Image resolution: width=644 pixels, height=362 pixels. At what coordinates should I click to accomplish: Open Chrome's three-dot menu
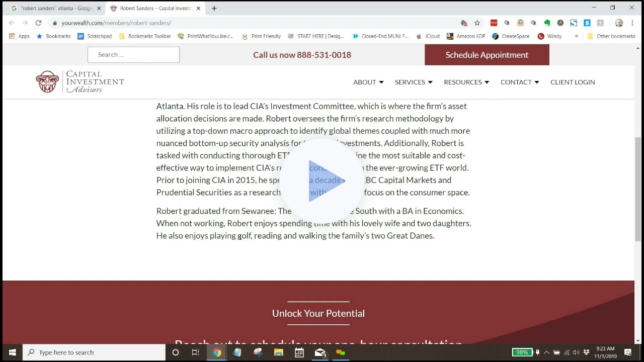[632, 23]
